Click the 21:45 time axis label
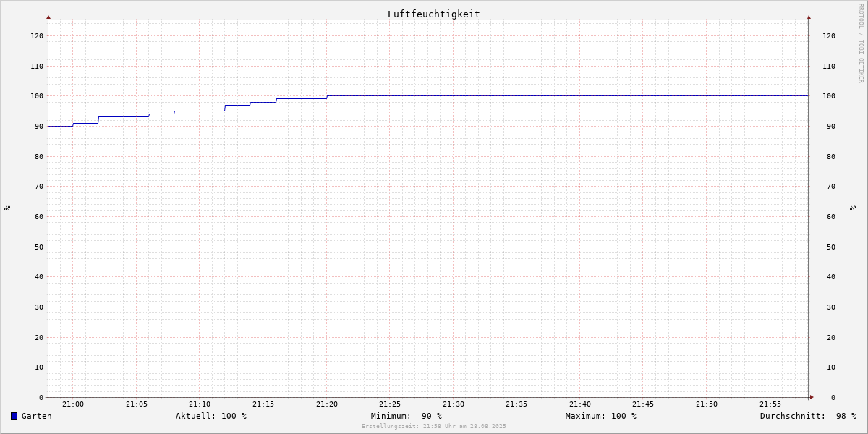The height and width of the screenshot is (434, 868). (x=643, y=404)
